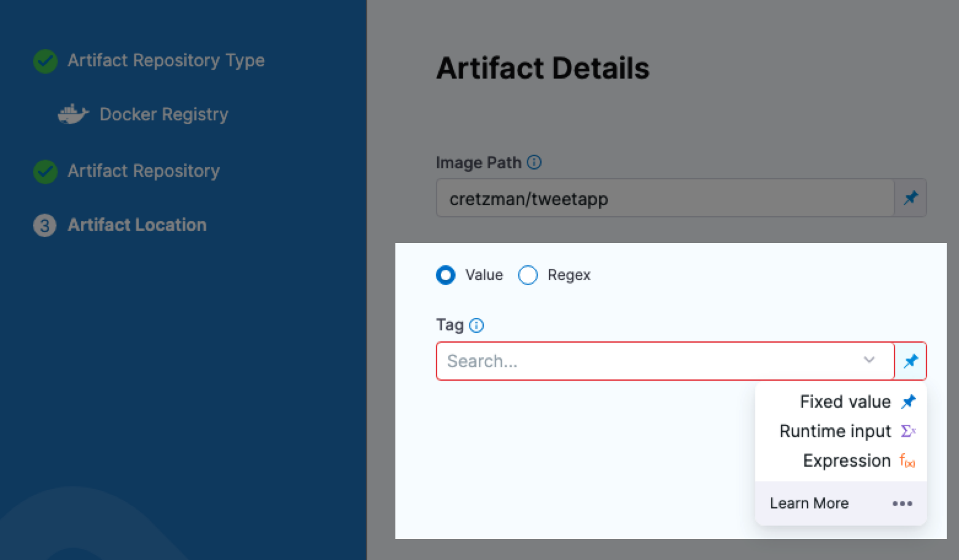Click green checkmark for Artifact Repository Type
The height and width of the screenshot is (560, 959).
tap(45, 61)
